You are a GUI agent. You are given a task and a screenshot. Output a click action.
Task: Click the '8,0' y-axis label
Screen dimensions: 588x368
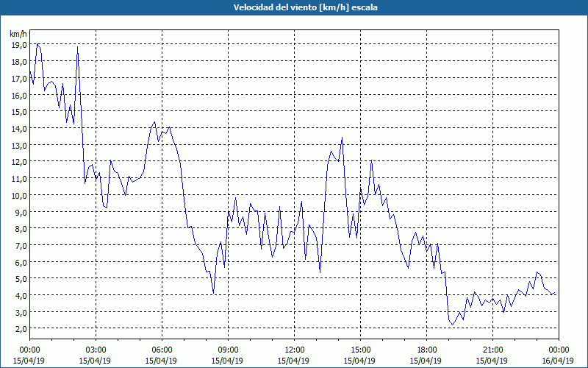pos(21,229)
